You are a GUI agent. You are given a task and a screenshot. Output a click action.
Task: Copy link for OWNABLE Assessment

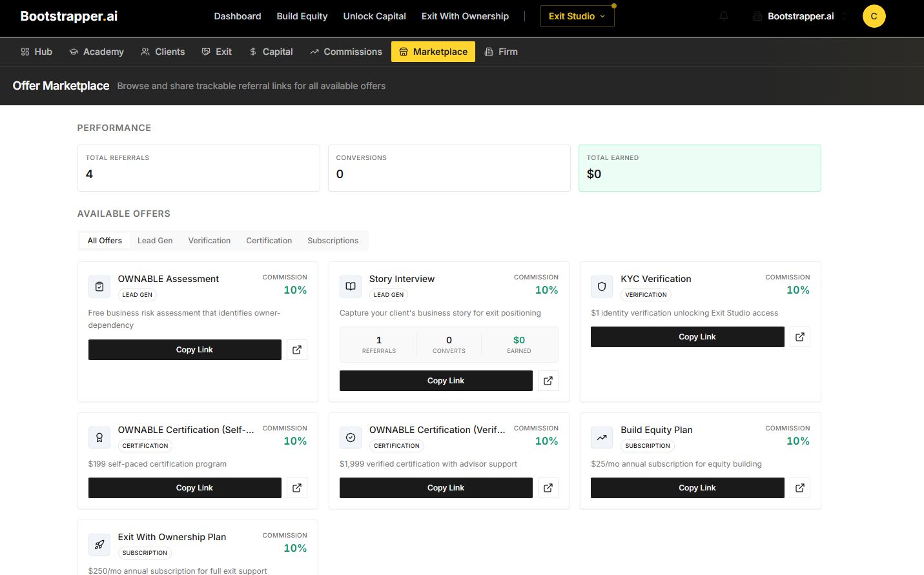[185, 350]
